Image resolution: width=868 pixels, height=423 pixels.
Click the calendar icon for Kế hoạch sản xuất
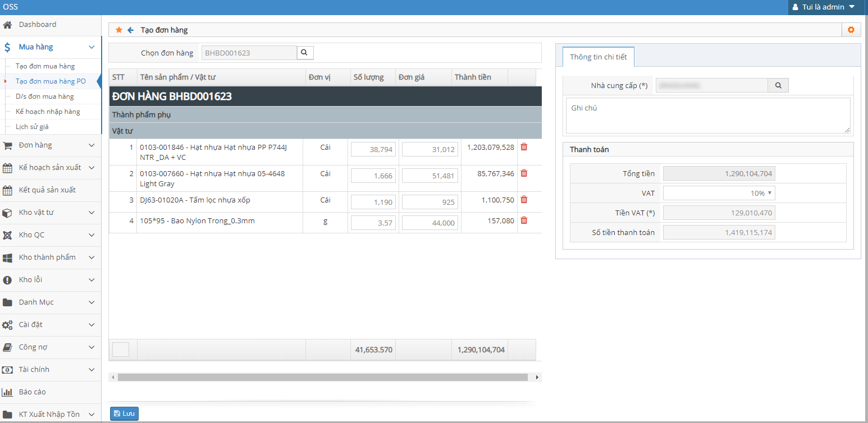point(7,168)
